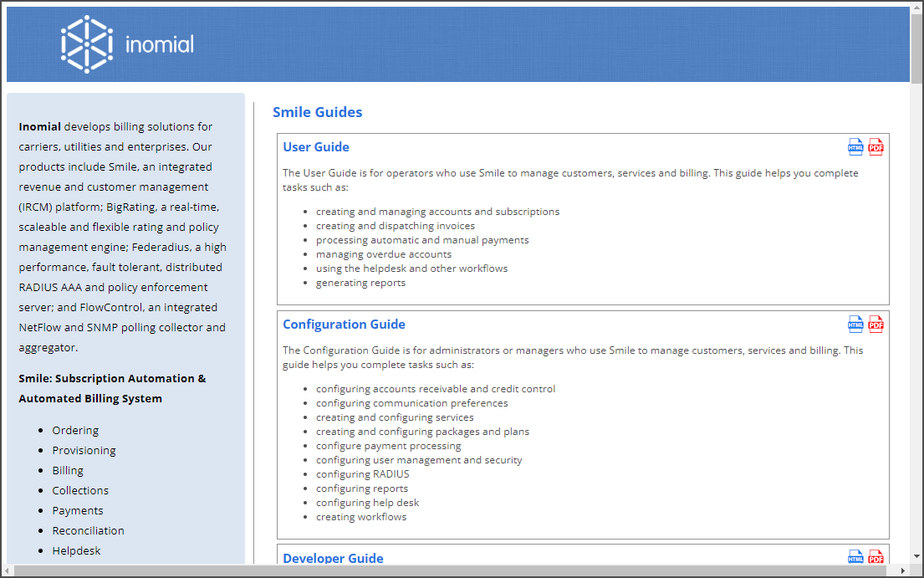Screen dimensions: 924x578
Task: Click the horizontal scrollbar right arrow
Action: pos(903,570)
